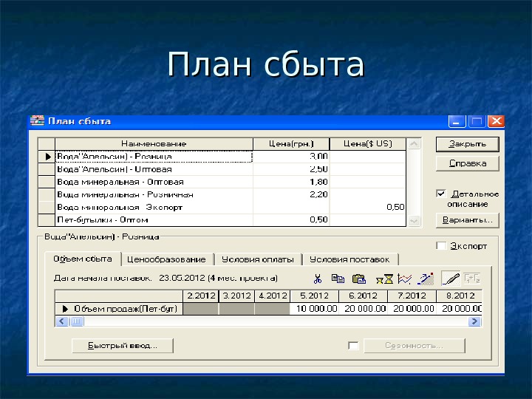Click the 3.2012 month column header
This screenshot has height=399, width=532.
click(x=236, y=296)
